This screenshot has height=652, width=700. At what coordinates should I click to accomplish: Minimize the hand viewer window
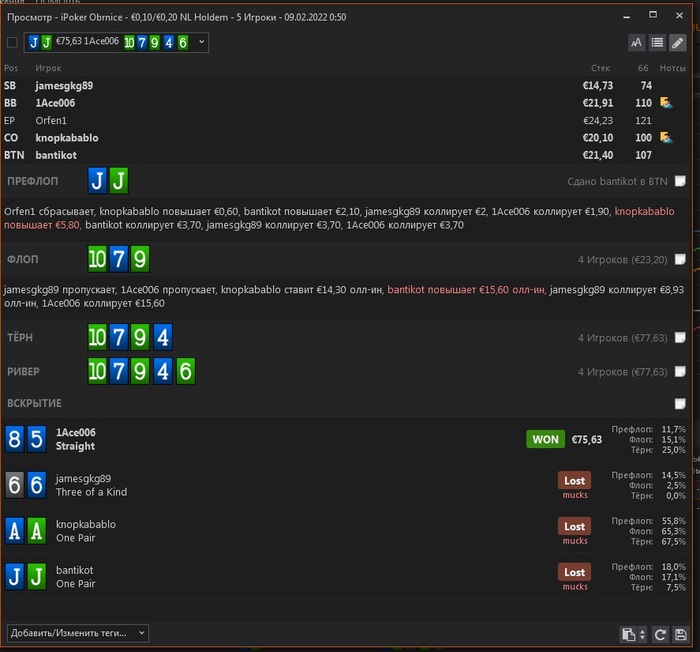[x=627, y=17]
